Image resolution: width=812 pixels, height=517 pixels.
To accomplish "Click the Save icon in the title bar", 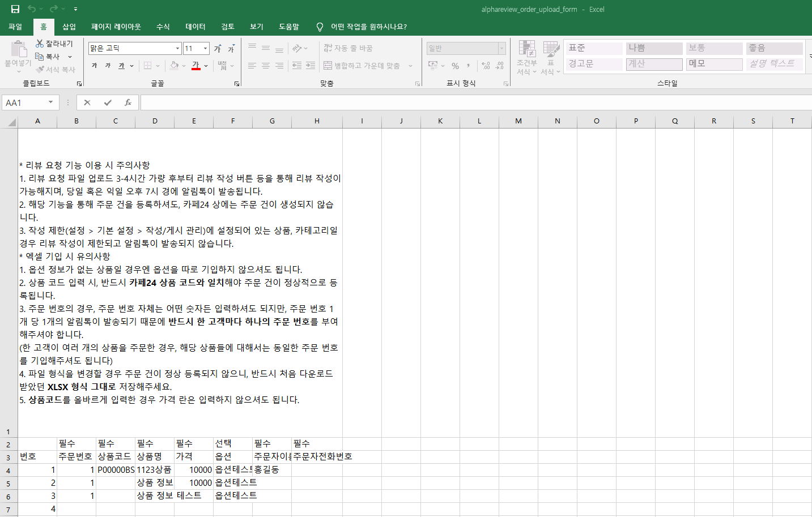I will click(15, 9).
